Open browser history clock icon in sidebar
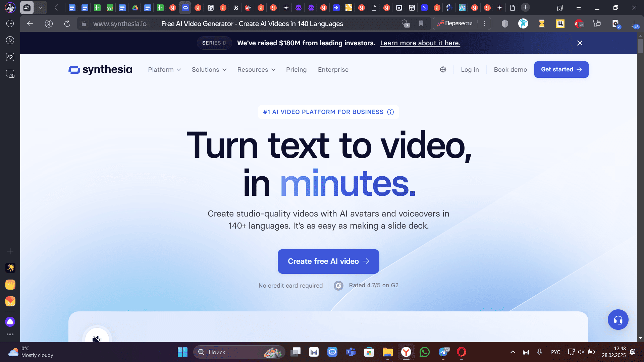Screen dimensions: 644x362 (x=10, y=23)
